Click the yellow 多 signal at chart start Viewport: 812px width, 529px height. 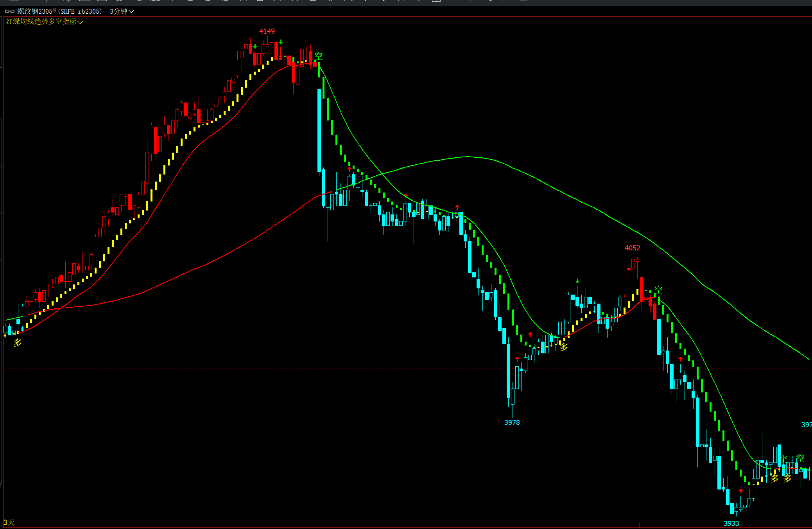click(18, 343)
